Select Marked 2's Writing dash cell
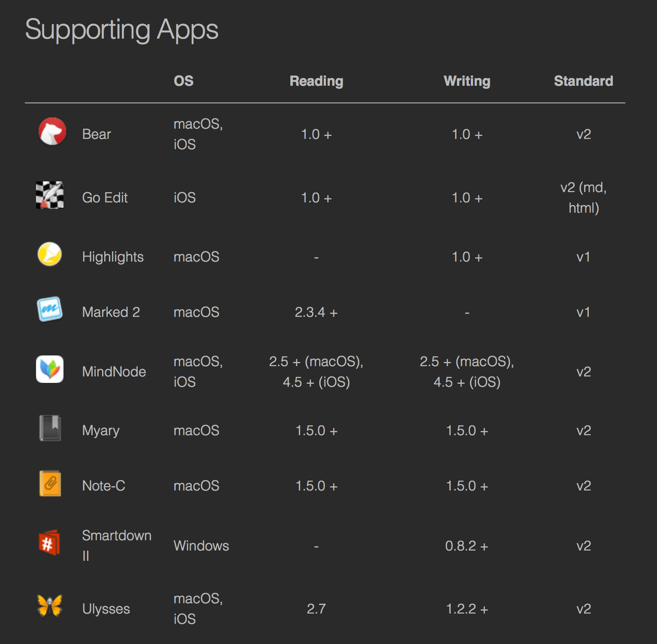 [x=467, y=313]
